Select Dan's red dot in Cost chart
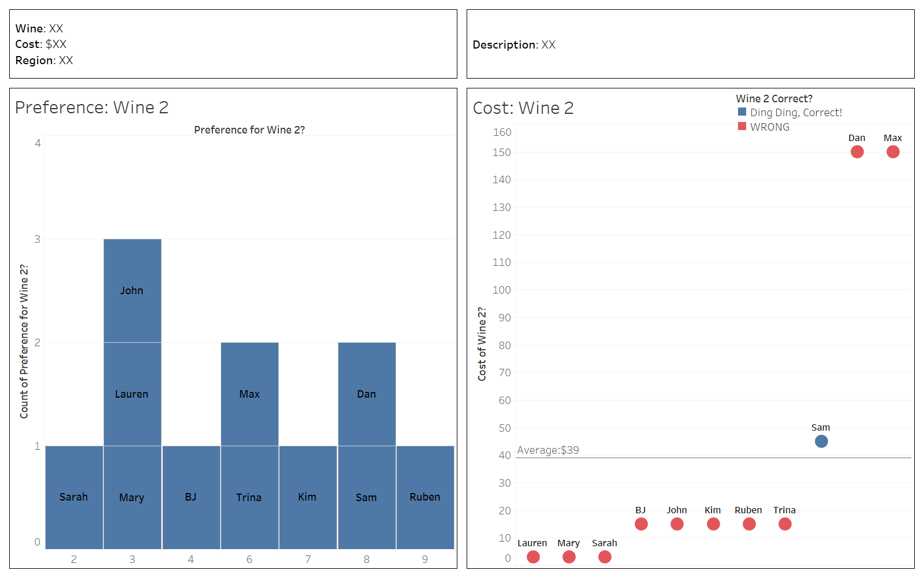The width and height of the screenshot is (924, 578). point(857,152)
